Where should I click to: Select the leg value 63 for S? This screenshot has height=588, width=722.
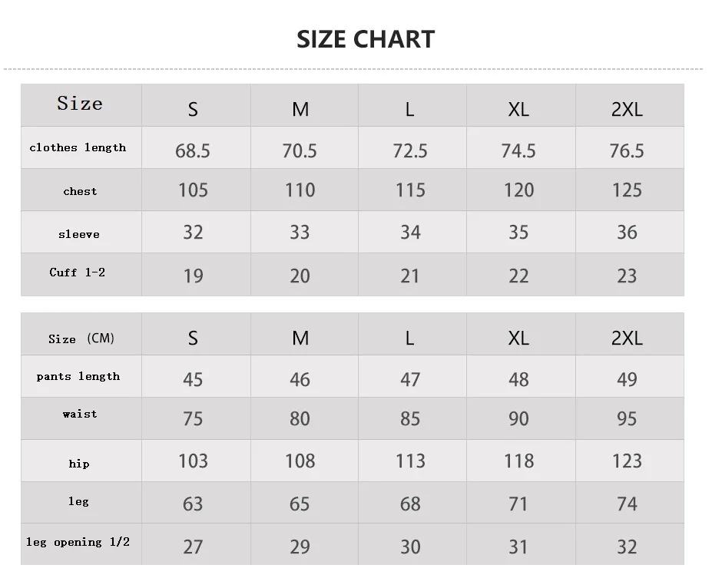pos(193,504)
